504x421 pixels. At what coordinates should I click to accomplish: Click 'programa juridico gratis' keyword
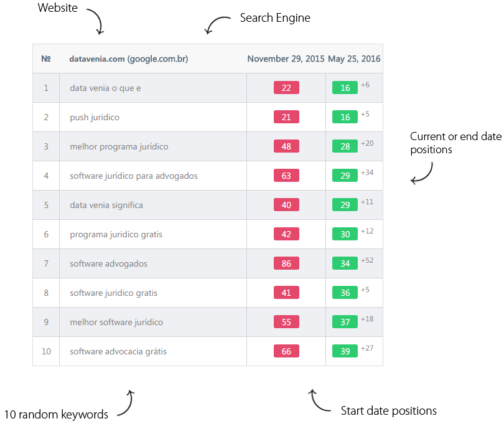(x=116, y=234)
